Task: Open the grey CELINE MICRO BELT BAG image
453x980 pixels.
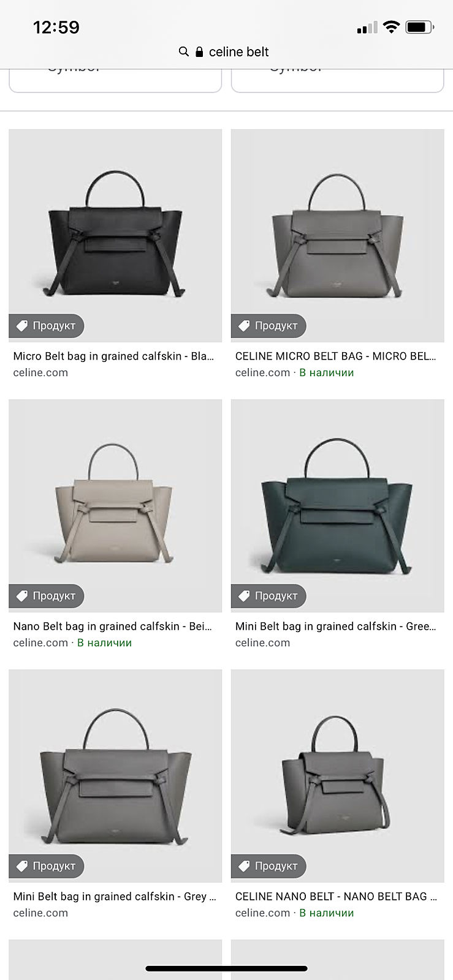Action: (337, 235)
